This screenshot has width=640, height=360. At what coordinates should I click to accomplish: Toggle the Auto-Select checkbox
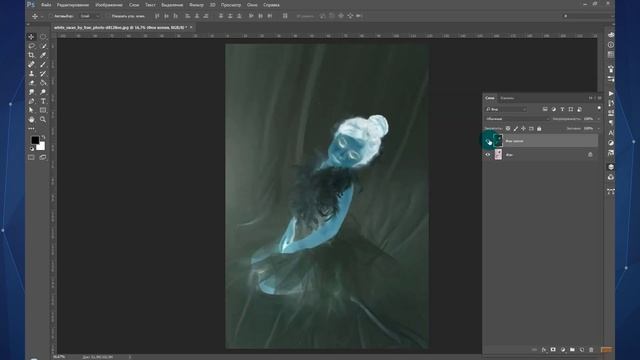(x=51, y=16)
